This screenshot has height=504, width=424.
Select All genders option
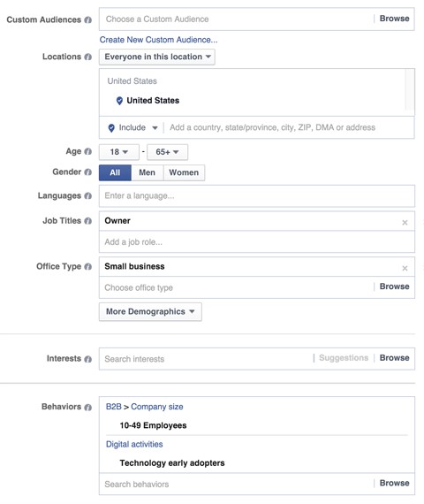[x=115, y=172]
